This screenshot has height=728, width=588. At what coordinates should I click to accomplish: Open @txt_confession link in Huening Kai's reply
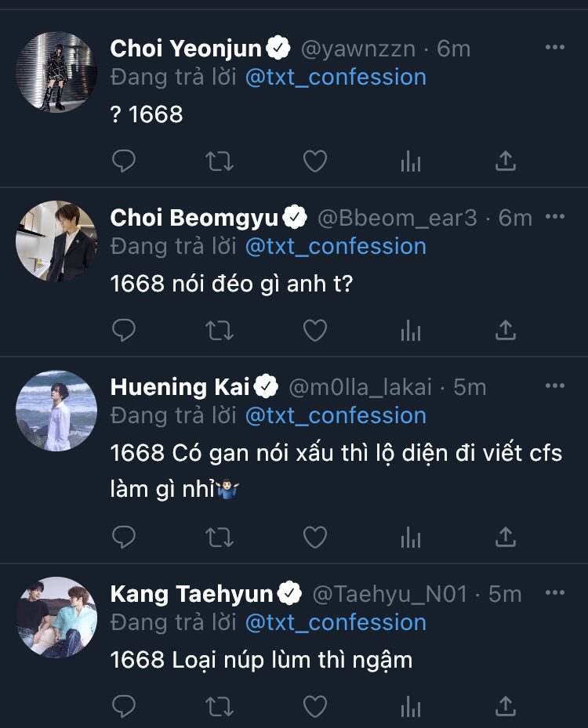[336, 415]
